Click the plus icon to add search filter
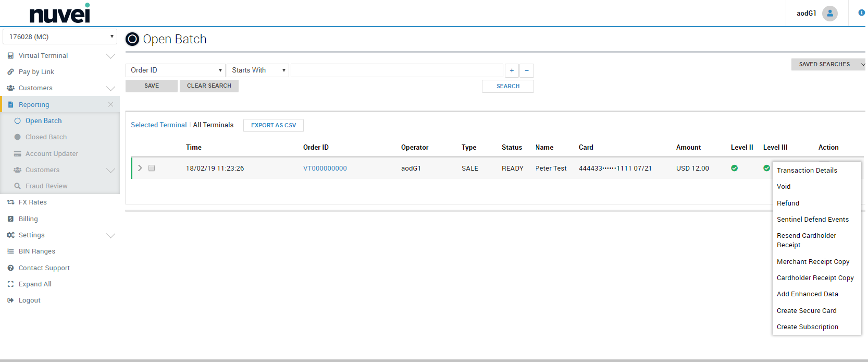This screenshot has height=362, width=868. [512, 70]
